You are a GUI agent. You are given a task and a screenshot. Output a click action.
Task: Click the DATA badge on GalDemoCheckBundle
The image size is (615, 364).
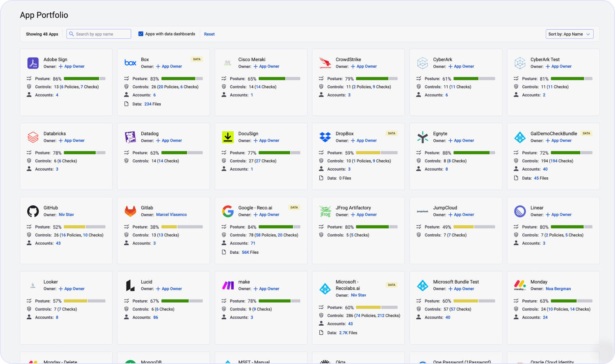point(586,133)
